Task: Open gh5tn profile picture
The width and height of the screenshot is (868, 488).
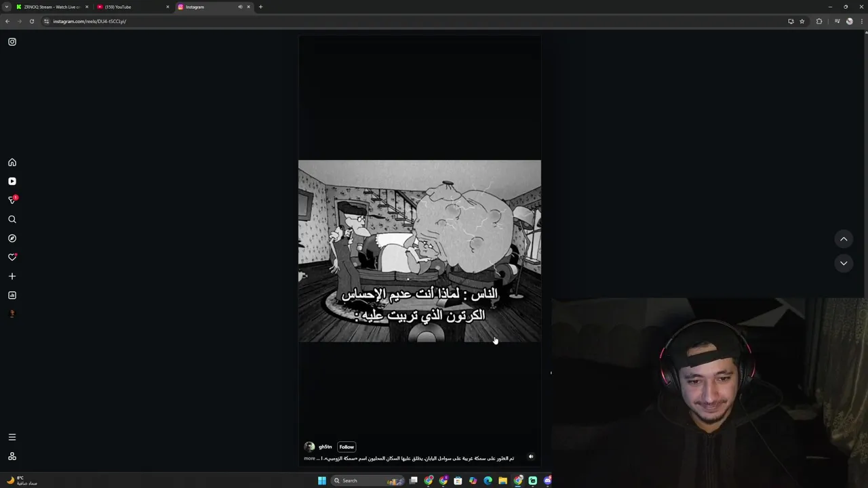Action: tap(309, 447)
